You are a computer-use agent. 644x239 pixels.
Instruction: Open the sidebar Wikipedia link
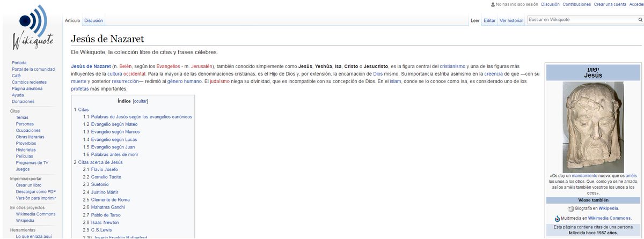click(25, 220)
